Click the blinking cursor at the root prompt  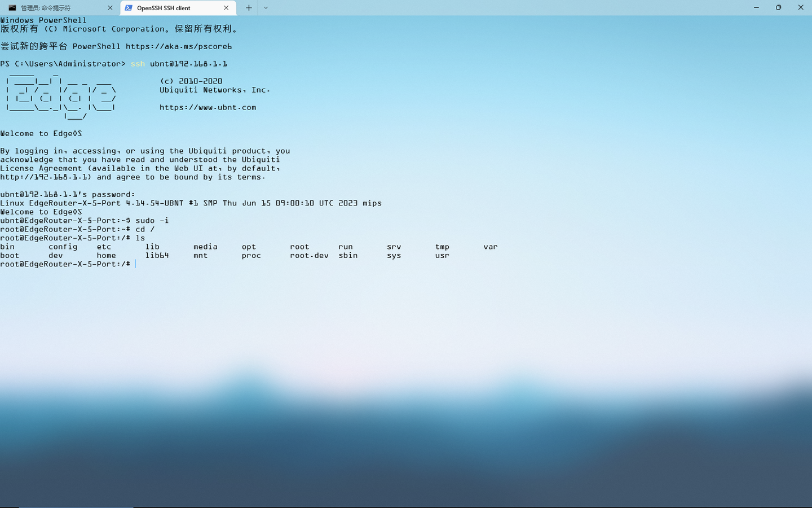pos(135,264)
